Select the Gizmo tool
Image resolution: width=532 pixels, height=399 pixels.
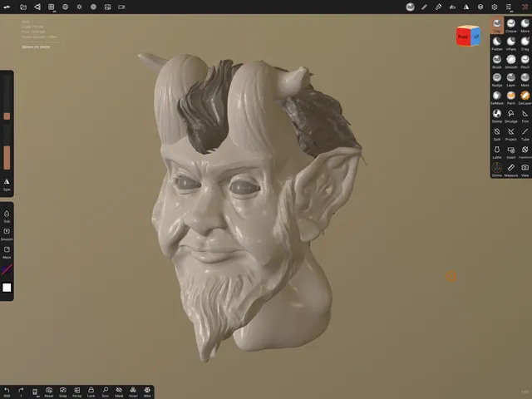[x=497, y=170]
